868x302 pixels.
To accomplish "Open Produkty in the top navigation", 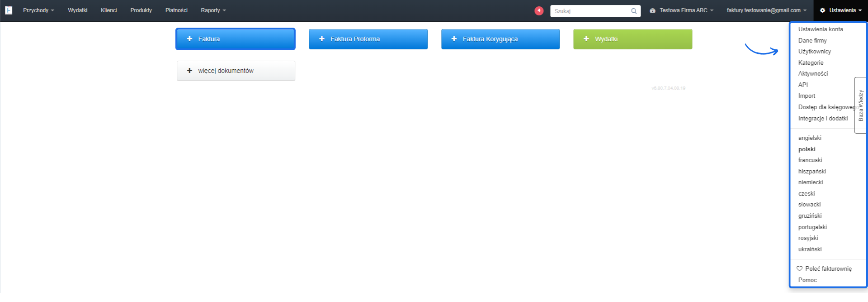I will (141, 10).
